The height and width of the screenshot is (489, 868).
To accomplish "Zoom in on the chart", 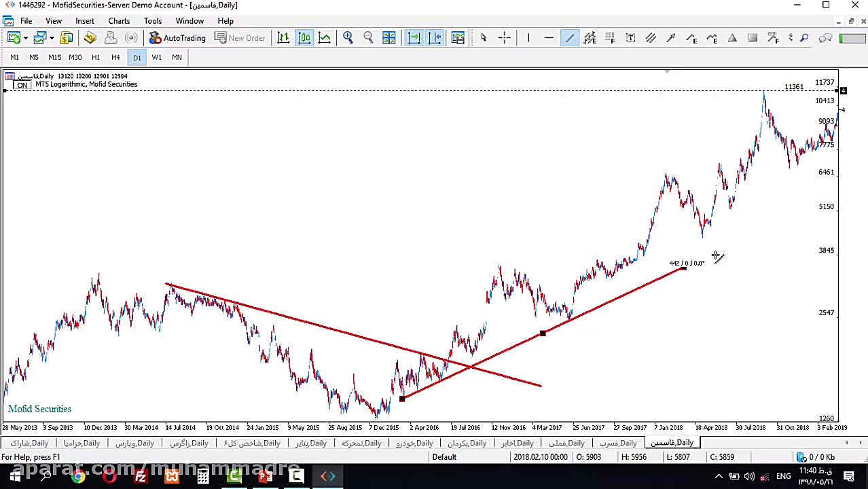I will click(348, 38).
